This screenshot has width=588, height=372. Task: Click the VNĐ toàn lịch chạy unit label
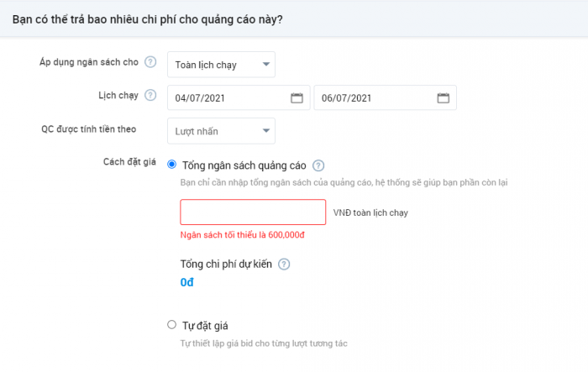(x=370, y=213)
